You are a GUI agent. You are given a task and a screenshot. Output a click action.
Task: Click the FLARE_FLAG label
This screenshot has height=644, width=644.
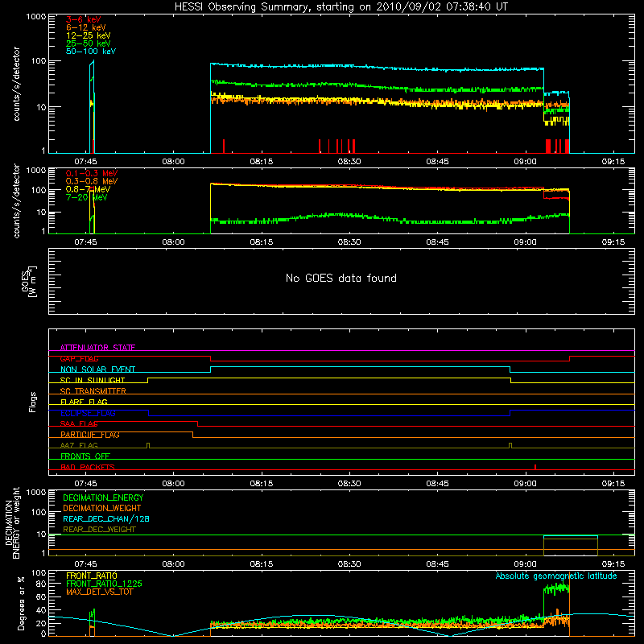pyautogui.click(x=84, y=402)
